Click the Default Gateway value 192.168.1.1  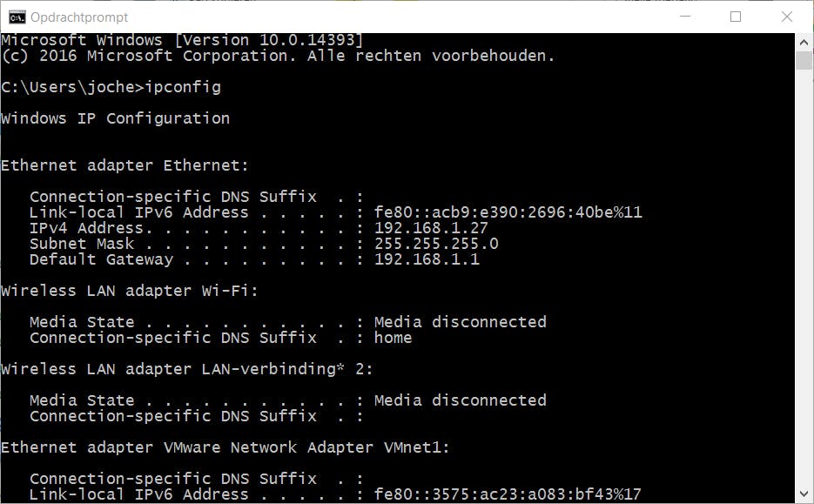pos(427,259)
